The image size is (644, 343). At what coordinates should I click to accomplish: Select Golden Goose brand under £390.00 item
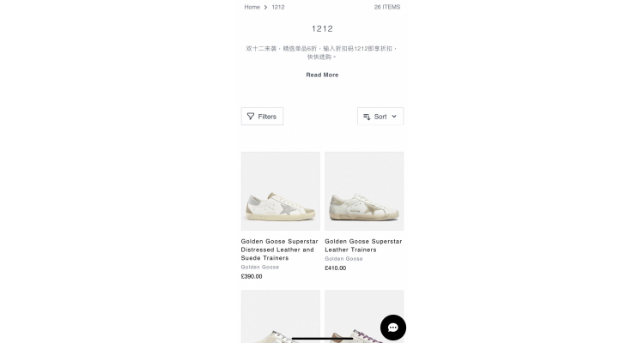point(260,267)
